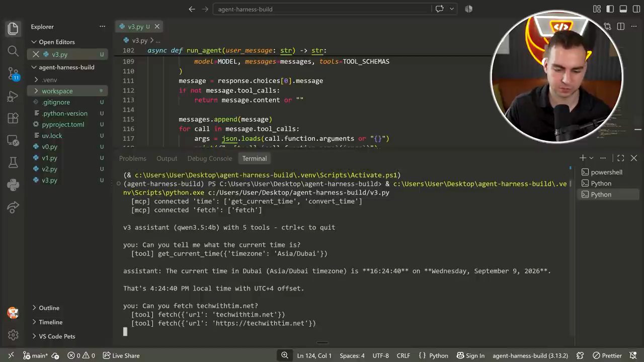Image resolution: width=644 pixels, height=362 pixels.
Task: Open the Search view icon
Action: point(13,51)
